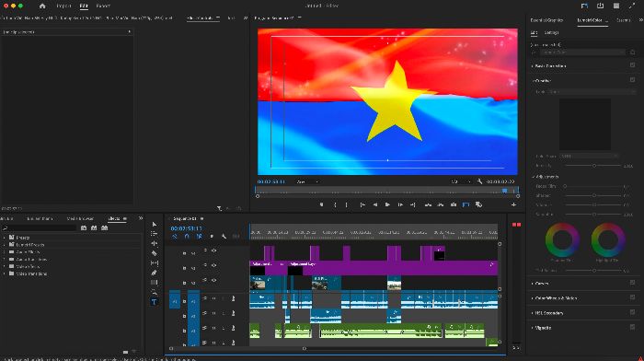Select the Track Select Forward tool
The width and height of the screenshot is (644, 361).
point(154,234)
